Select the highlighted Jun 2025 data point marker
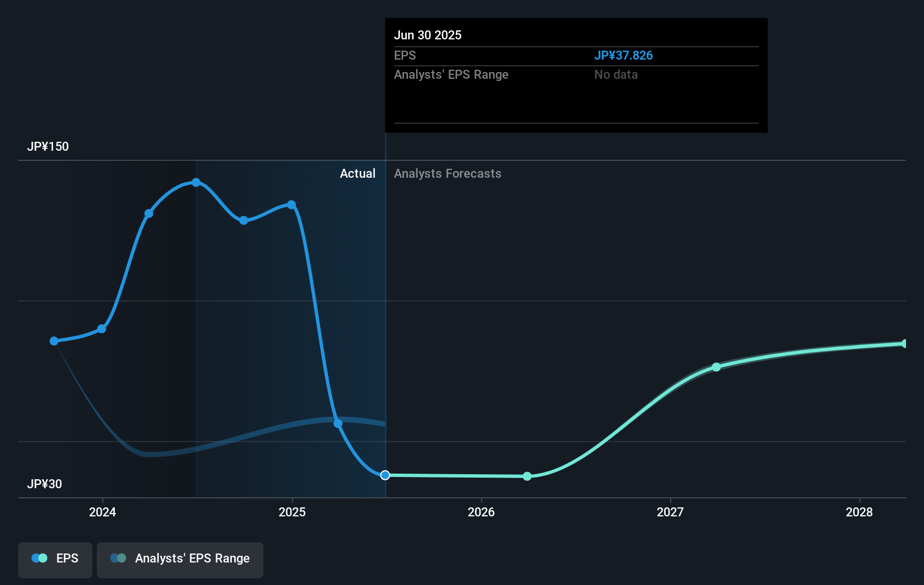The height and width of the screenshot is (585, 924). point(385,475)
